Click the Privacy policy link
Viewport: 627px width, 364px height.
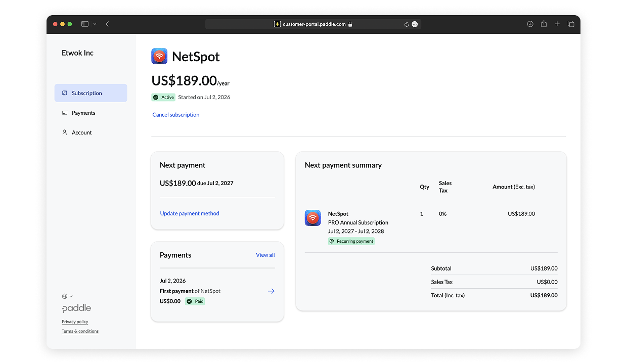[75, 322]
